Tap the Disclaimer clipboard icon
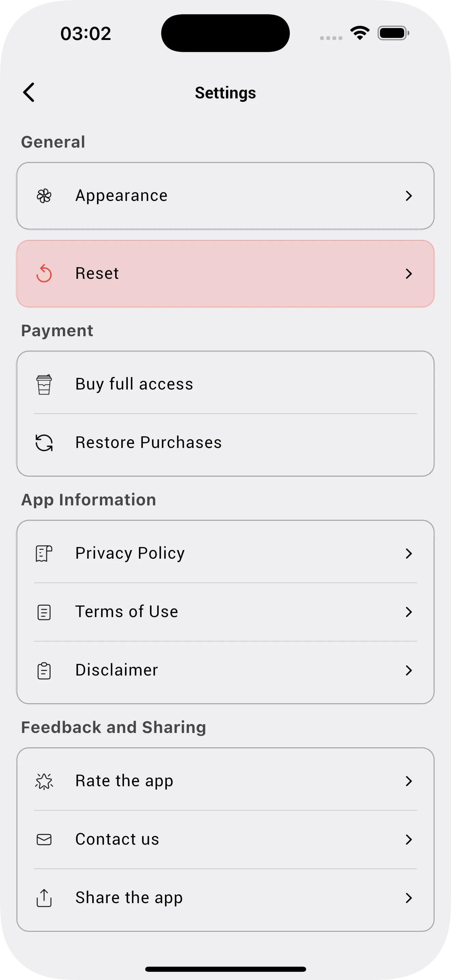 click(x=44, y=670)
